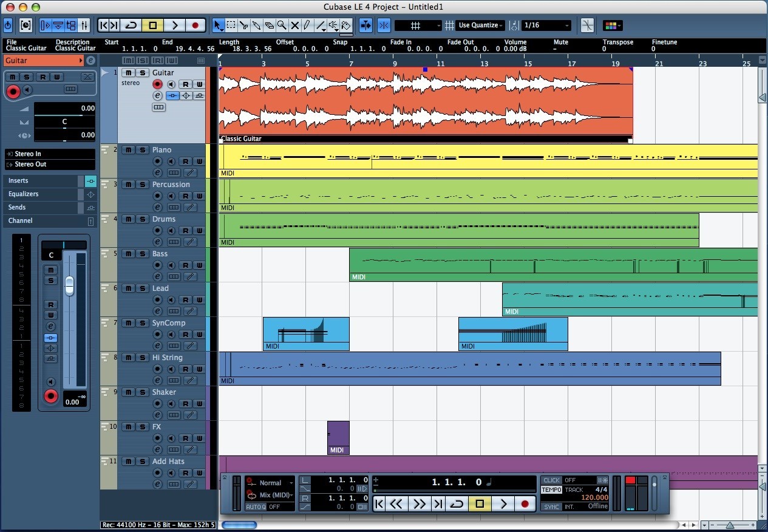Solo the Piano track
Image resolution: width=768 pixels, height=532 pixels.
point(141,150)
